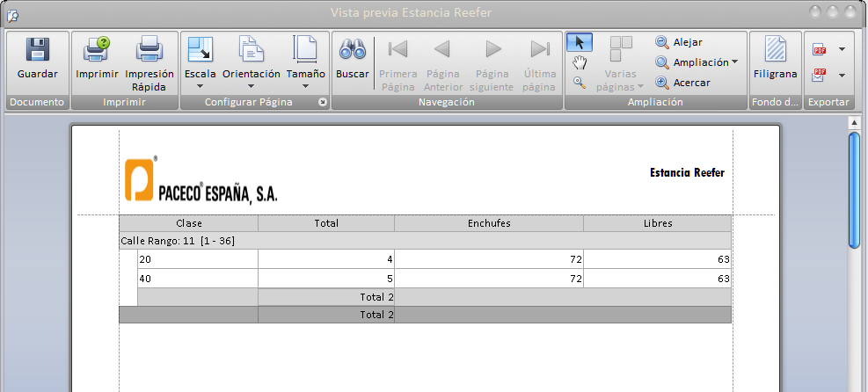
Task: Select the hand pan tool
Action: coord(580,62)
